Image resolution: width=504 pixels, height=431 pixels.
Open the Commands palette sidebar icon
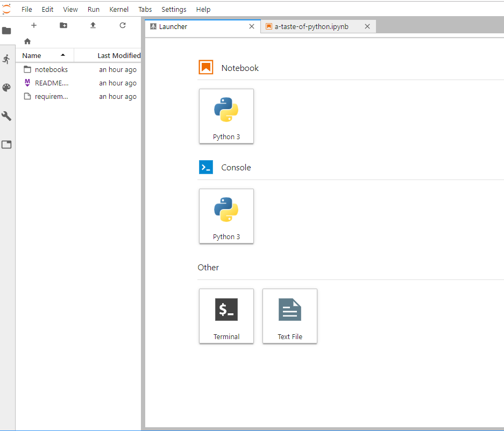[x=6, y=88]
